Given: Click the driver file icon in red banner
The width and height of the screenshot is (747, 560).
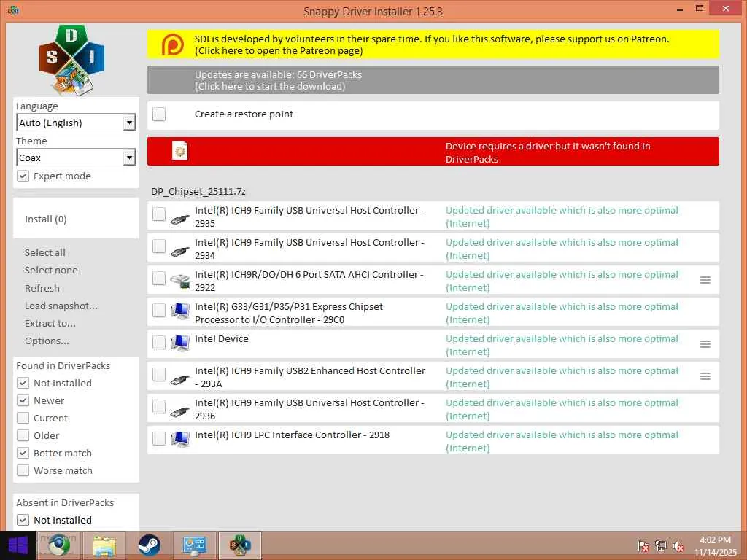Looking at the screenshot, I should (179, 151).
